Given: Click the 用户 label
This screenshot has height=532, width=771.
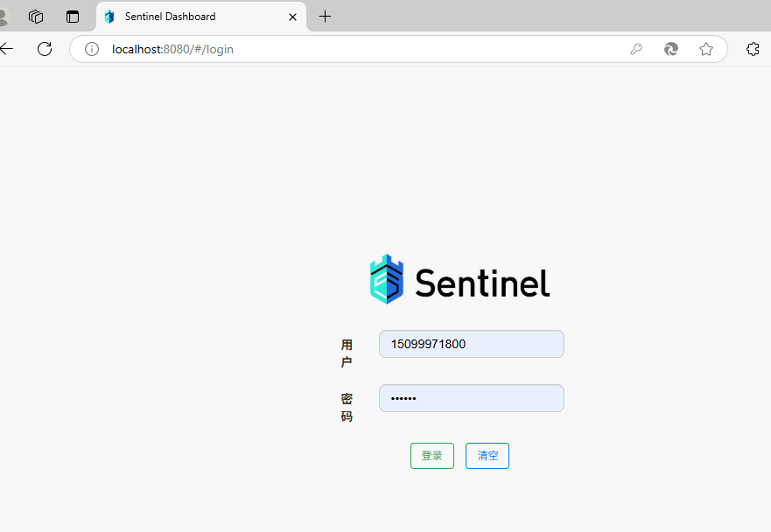Looking at the screenshot, I should [x=347, y=353].
